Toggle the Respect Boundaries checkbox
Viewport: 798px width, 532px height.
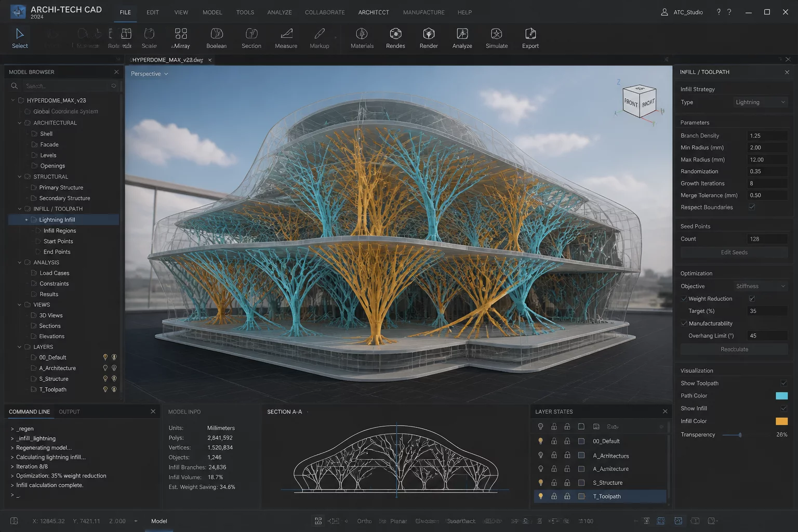click(x=752, y=207)
